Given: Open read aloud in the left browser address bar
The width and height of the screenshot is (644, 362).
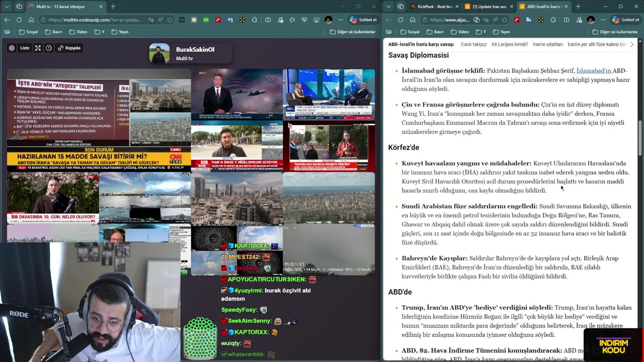Looking at the screenshot, I should 159,20.
